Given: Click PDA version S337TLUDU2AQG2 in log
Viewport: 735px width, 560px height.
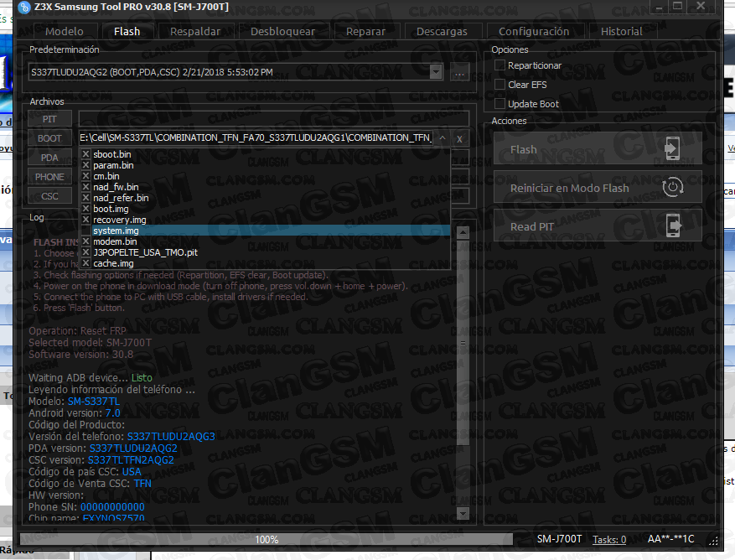Looking at the screenshot, I should tap(133, 449).
